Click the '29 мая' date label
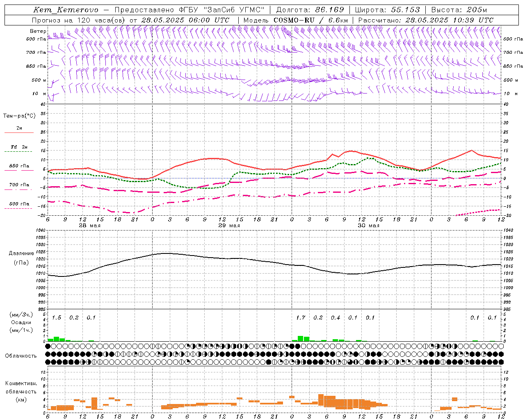The width and height of the screenshot is (525, 420). (229, 226)
